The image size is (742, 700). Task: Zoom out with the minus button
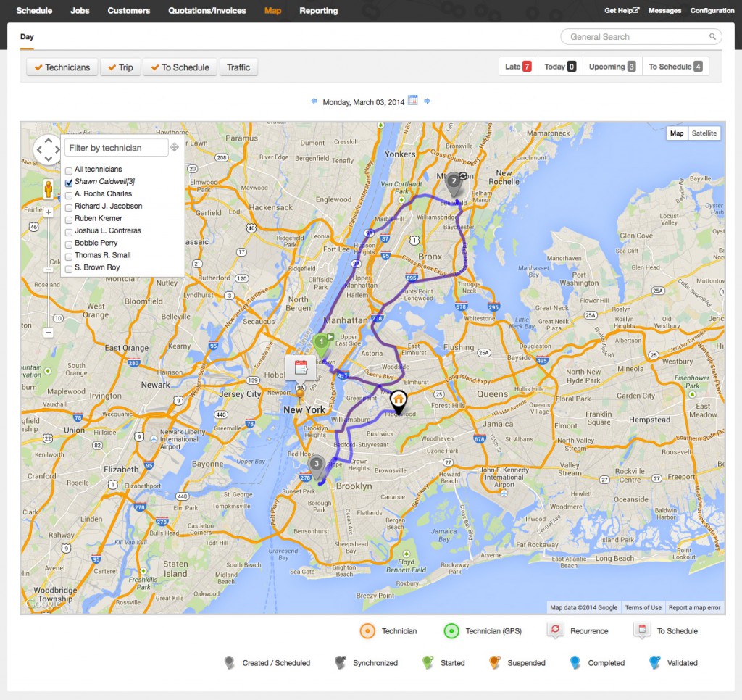coord(49,333)
